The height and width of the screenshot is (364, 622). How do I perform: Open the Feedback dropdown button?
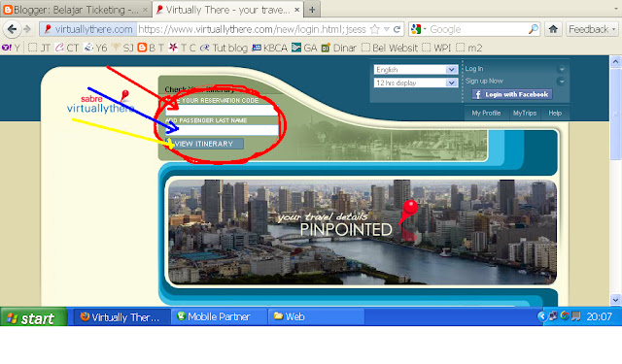point(592,29)
